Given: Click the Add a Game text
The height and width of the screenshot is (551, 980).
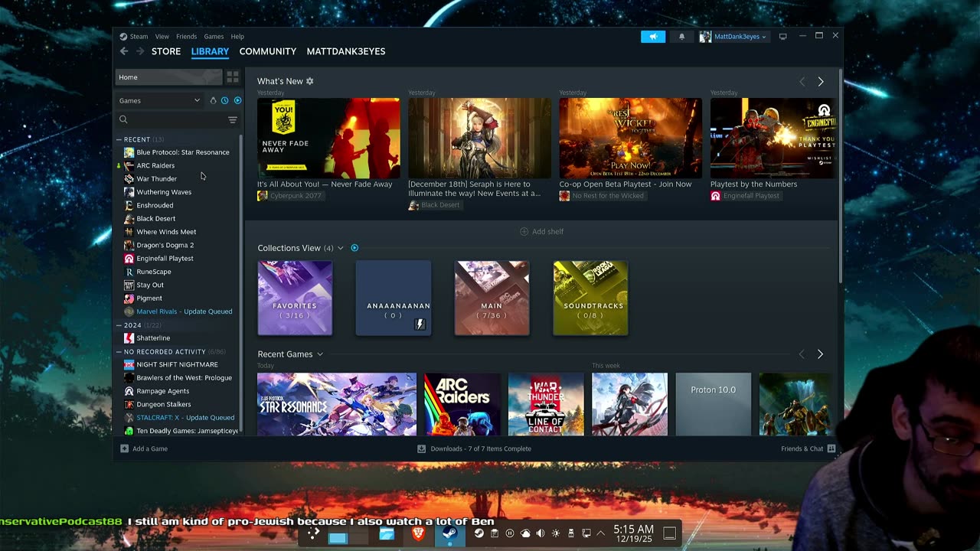Looking at the screenshot, I should (x=150, y=448).
